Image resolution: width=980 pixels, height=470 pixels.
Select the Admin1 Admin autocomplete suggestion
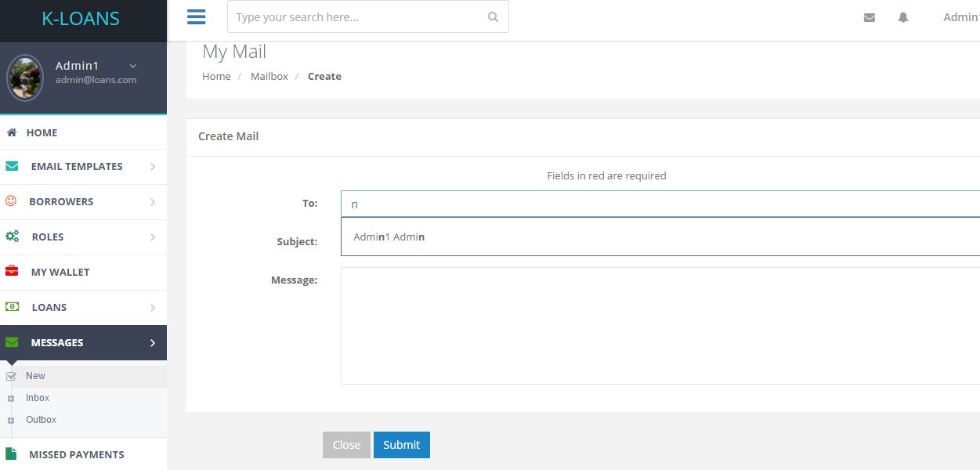(x=389, y=237)
